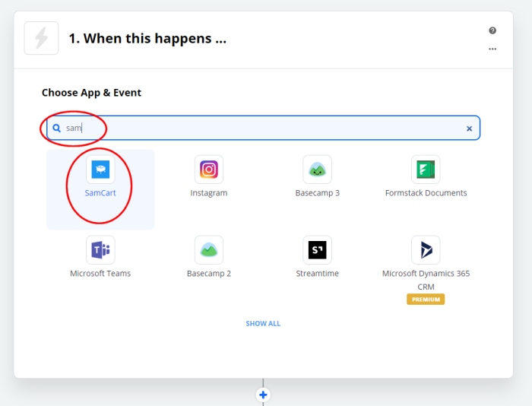532x406 pixels.
Task: Click the Formstack Documents label
Action: pos(426,193)
